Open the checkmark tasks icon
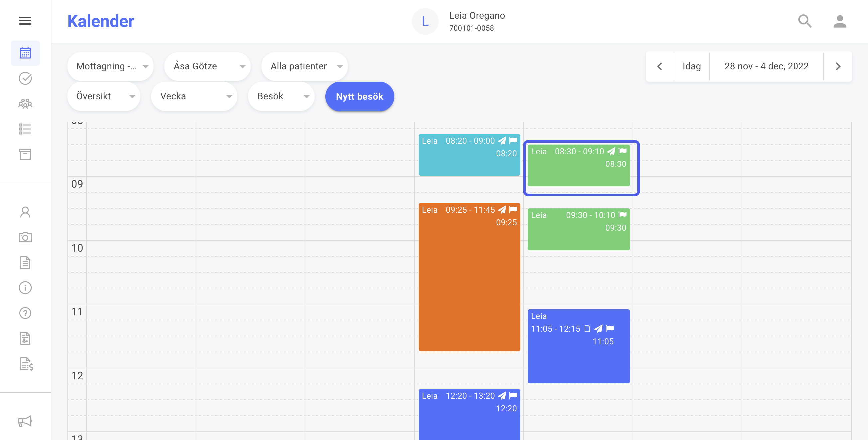 pos(25,78)
